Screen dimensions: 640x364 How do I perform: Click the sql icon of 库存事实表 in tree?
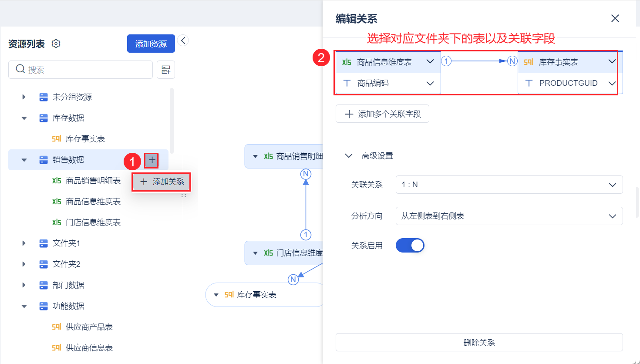tap(57, 139)
